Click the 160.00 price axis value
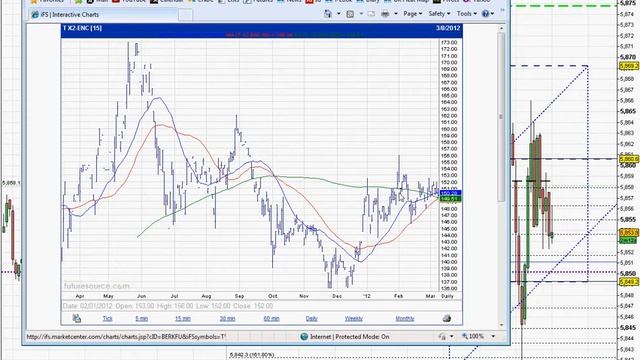 point(449,129)
